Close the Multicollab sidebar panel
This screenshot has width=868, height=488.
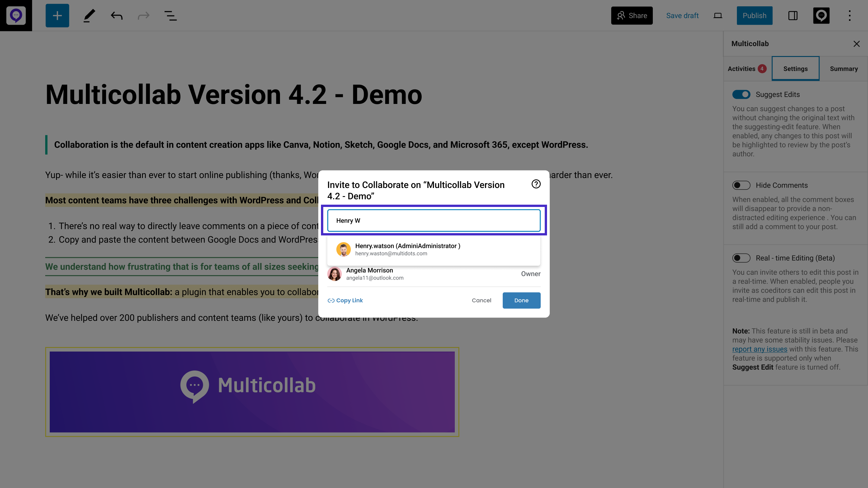[x=857, y=44]
